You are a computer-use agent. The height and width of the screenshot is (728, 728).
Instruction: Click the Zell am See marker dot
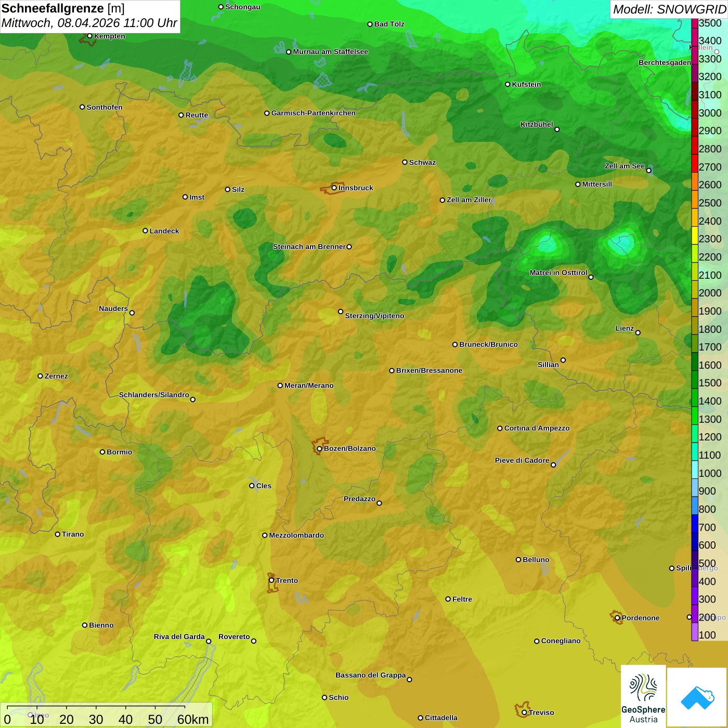click(648, 171)
